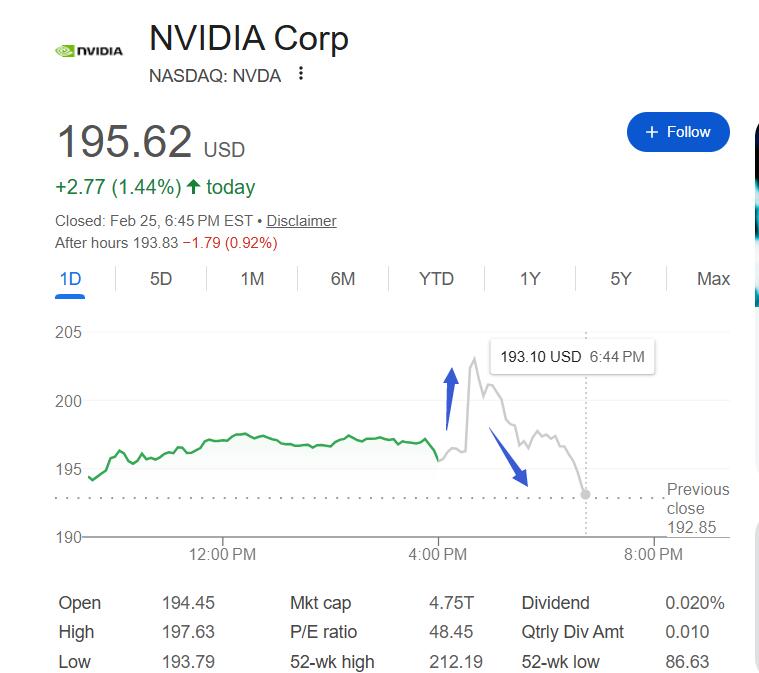Switch to the 1Y chart tab
Image resolution: width=759 pixels, height=673 pixels.
[x=530, y=279]
